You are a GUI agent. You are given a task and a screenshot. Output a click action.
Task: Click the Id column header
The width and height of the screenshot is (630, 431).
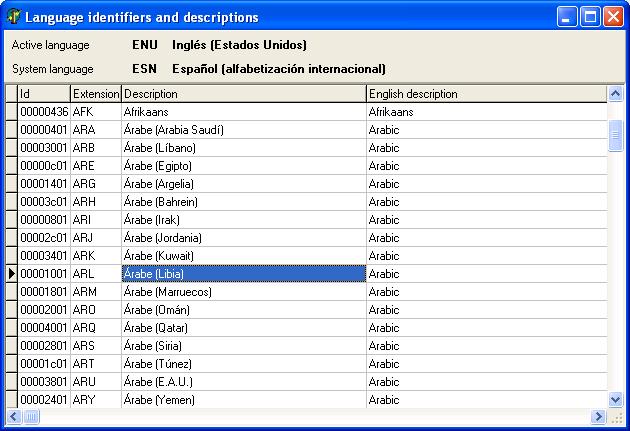(44, 93)
